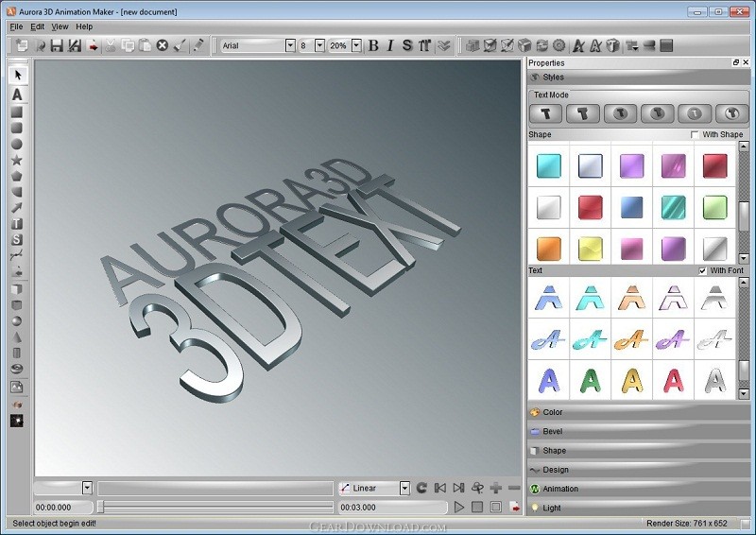The height and width of the screenshot is (535, 756).
Task: Choose the cyan shape style swatch
Action: pos(549,166)
